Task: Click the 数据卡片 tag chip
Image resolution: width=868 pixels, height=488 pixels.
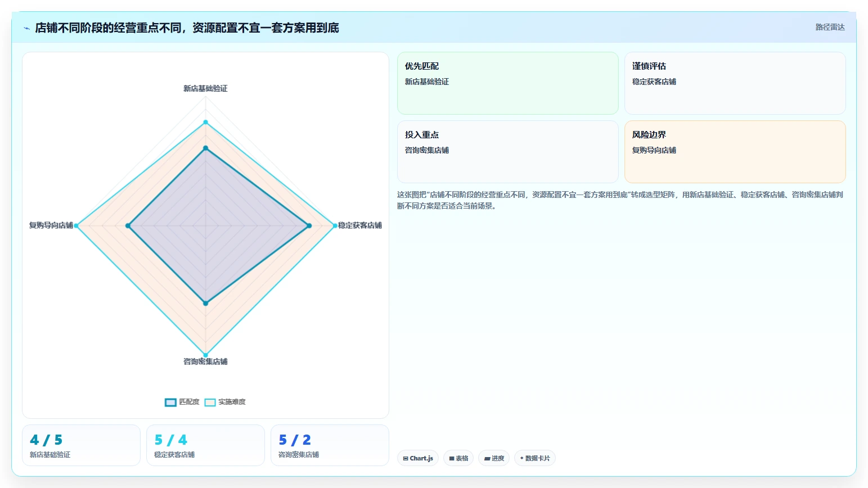Action: (535, 458)
